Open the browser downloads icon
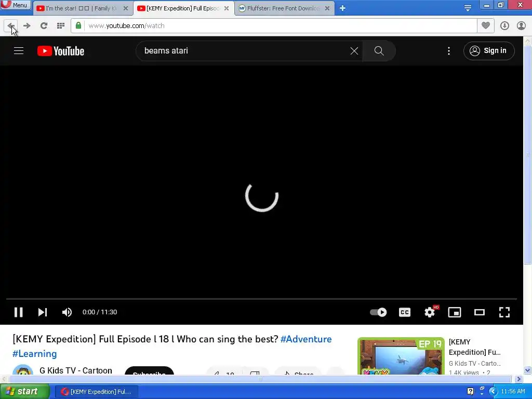 (x=504, y=26)
